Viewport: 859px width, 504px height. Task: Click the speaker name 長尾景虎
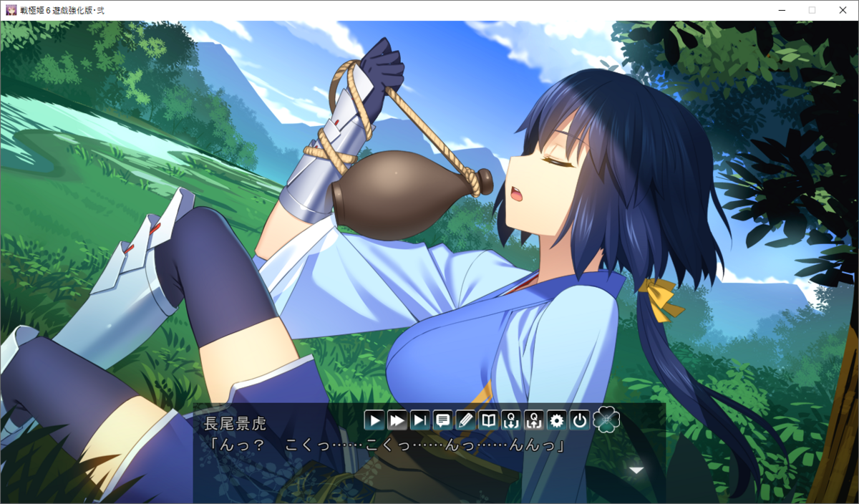pos(235,423)
